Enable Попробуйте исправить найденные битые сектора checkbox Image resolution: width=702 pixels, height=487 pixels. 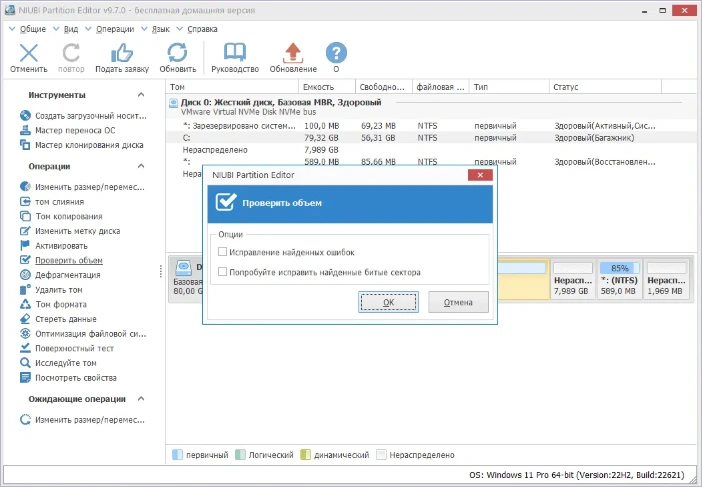(x=222, y=272)
